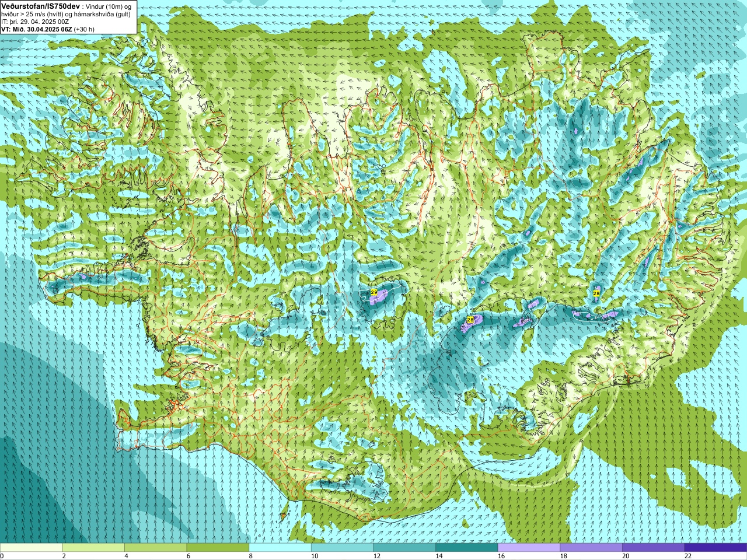This screenshot has height=560, width=747.
Task: Click the "VT: Mið. 30.04.2025 06Z" valid time
Action: [37, 29]
